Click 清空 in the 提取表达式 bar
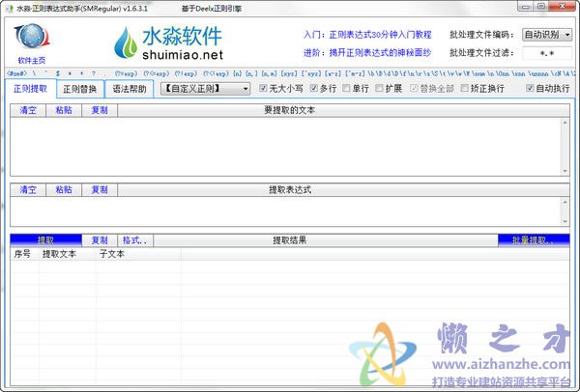 click(28, 190)
